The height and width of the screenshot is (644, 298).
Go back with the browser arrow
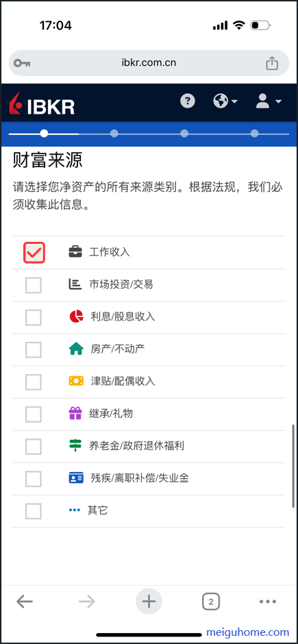pyautogui.click(x=25, y=602)
